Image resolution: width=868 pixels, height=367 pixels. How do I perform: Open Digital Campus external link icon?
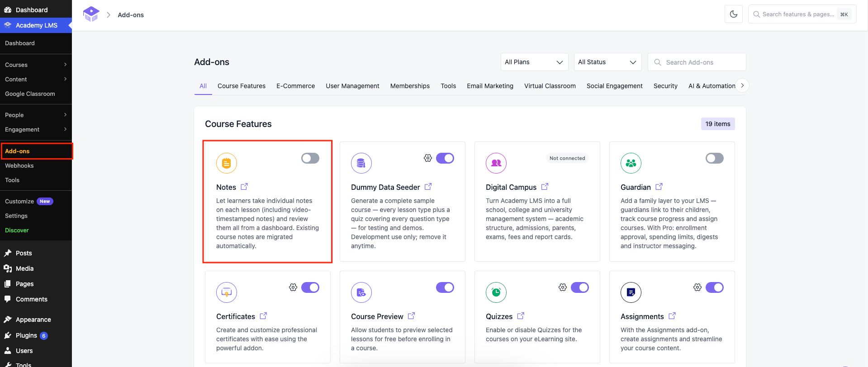tap(545, 187)
